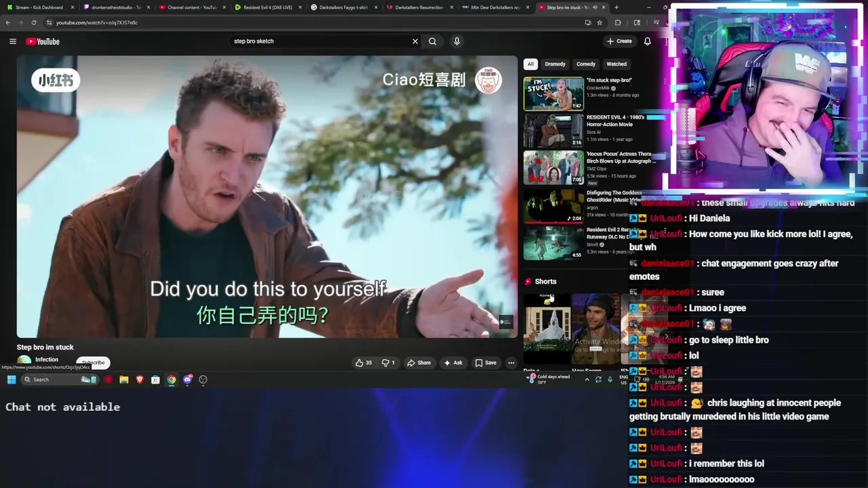Go back in browser history
The image size is (868, 488).
(x=8, y=22)
